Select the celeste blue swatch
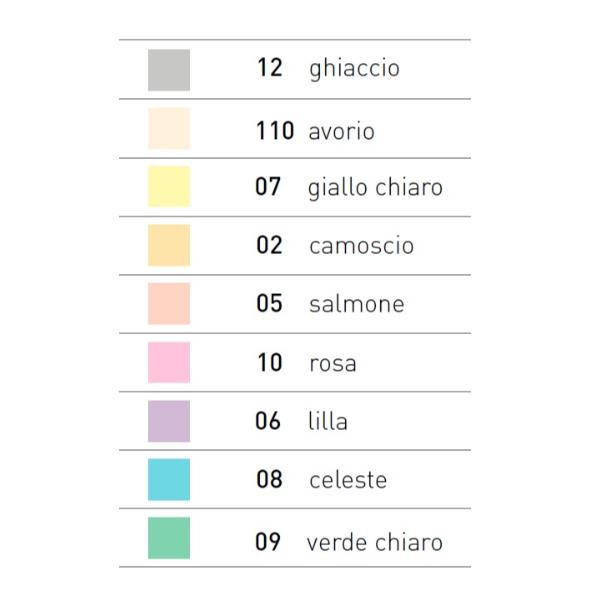 tap(169, 479)
